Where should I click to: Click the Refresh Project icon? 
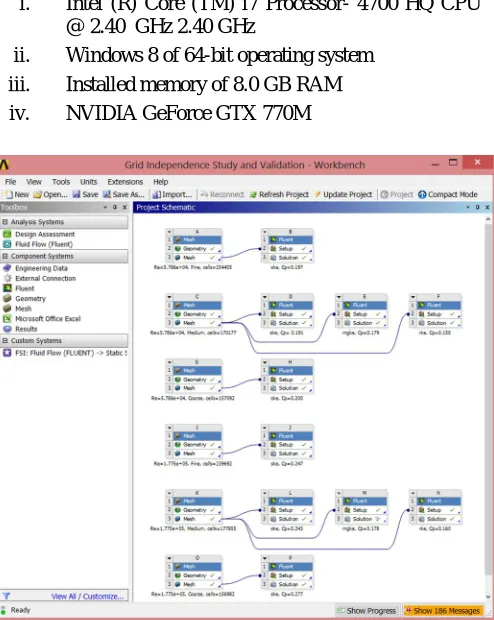click(253, 195)
